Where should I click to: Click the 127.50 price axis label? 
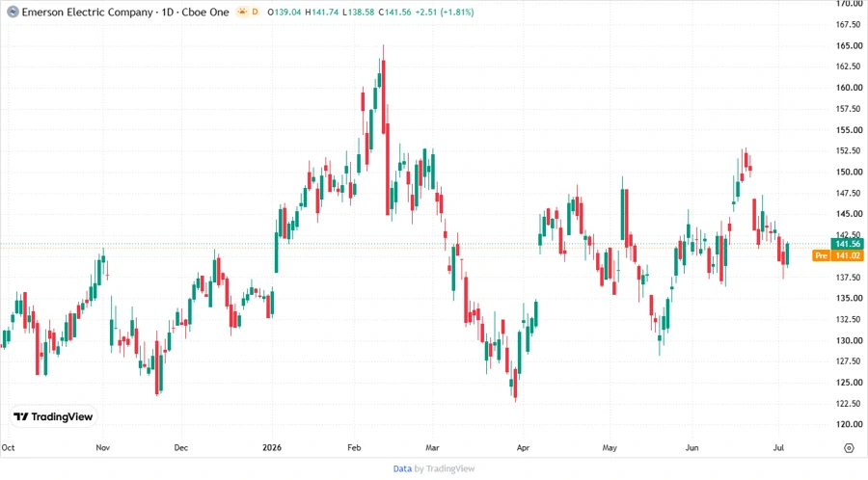849,361
